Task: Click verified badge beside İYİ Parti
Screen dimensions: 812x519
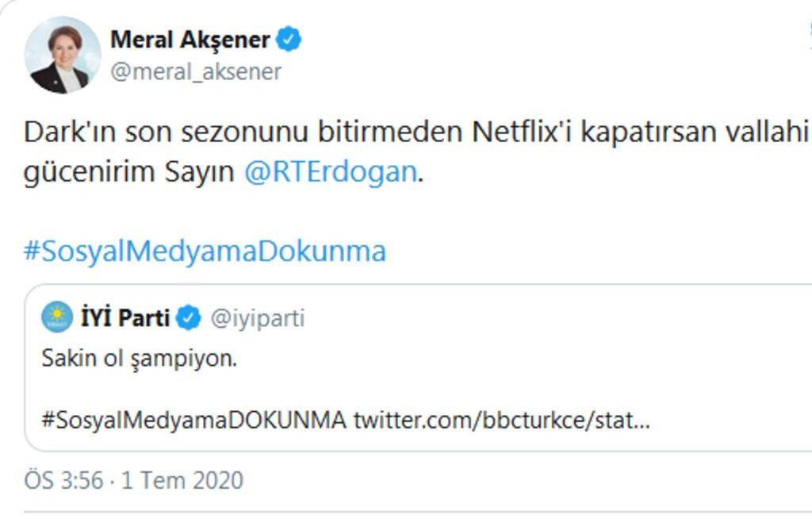Action: tap(189, 318)
